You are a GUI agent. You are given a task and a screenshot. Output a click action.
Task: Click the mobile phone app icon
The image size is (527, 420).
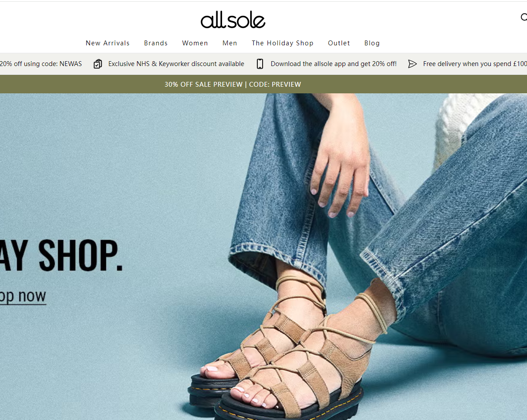pyautogui.click(x=260, y=64)
